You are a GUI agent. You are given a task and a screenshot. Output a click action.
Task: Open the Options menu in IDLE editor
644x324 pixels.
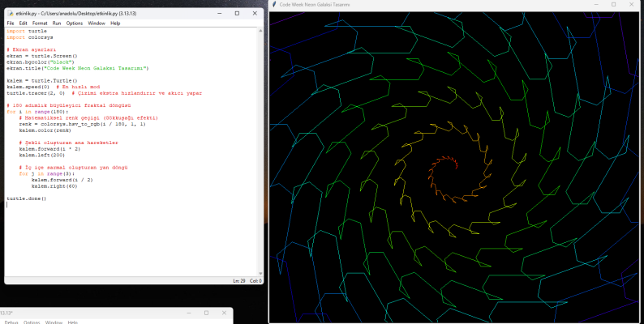click(75, 23)
